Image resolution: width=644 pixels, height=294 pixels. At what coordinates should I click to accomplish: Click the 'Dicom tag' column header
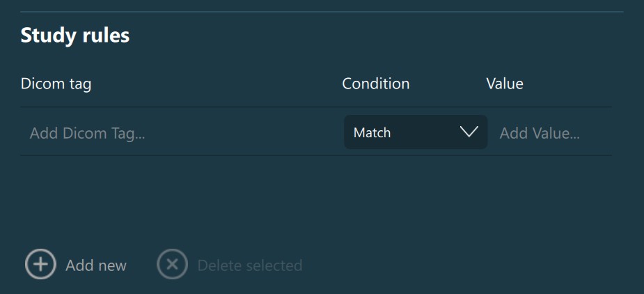pos(56,84)
